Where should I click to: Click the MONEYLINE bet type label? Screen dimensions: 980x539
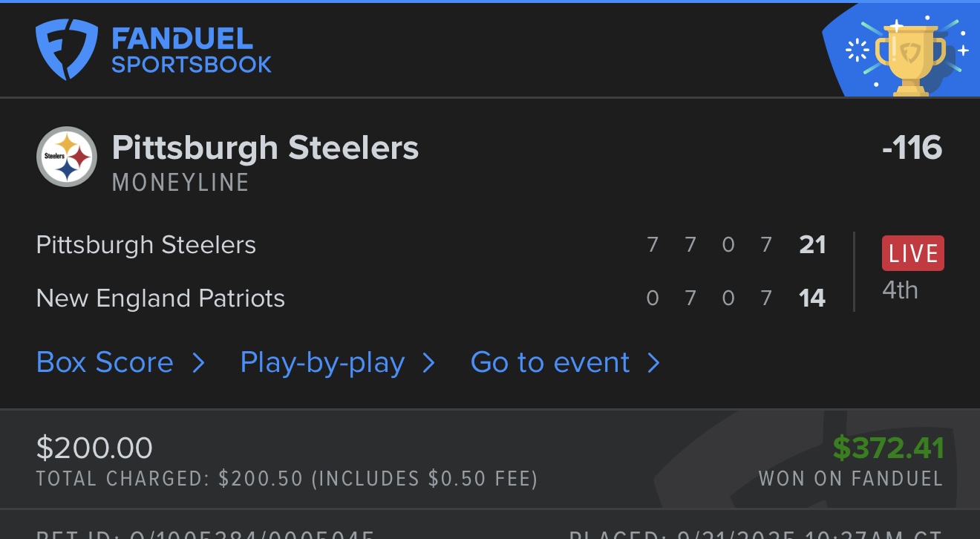[180, 183]
